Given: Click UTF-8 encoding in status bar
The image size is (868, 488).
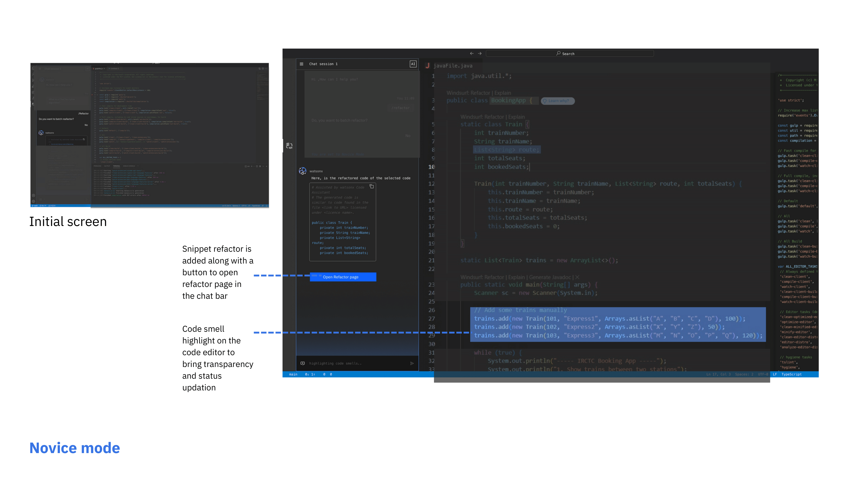Looking at the screenshot, I should tap(763, 375).
